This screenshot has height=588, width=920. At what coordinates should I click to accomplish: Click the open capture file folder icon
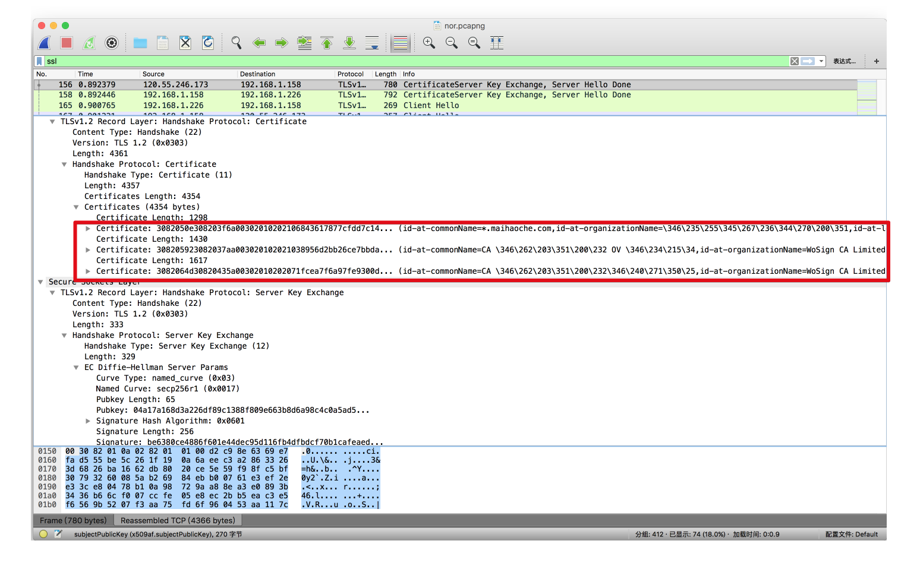[140, 43]
